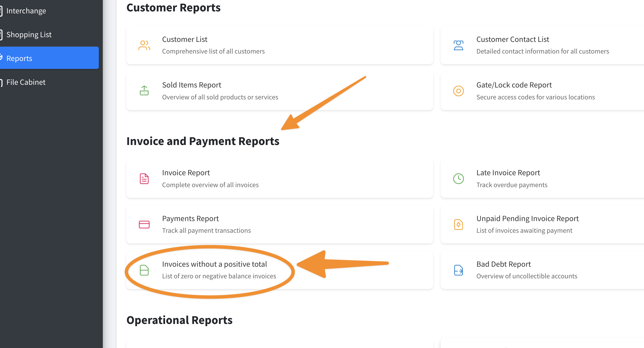Screen dimensions: 644x348
Task: Click the Customer List people icon
Action: (x=144, y=45)
